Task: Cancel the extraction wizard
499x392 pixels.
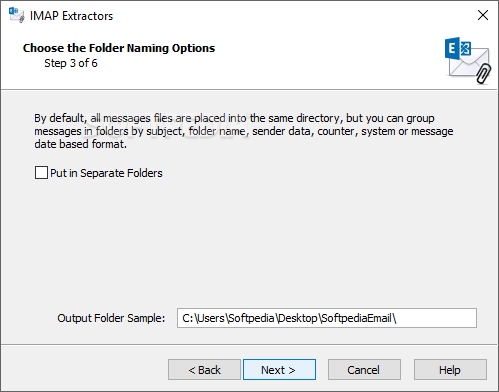Action: (x=364, y=370)
